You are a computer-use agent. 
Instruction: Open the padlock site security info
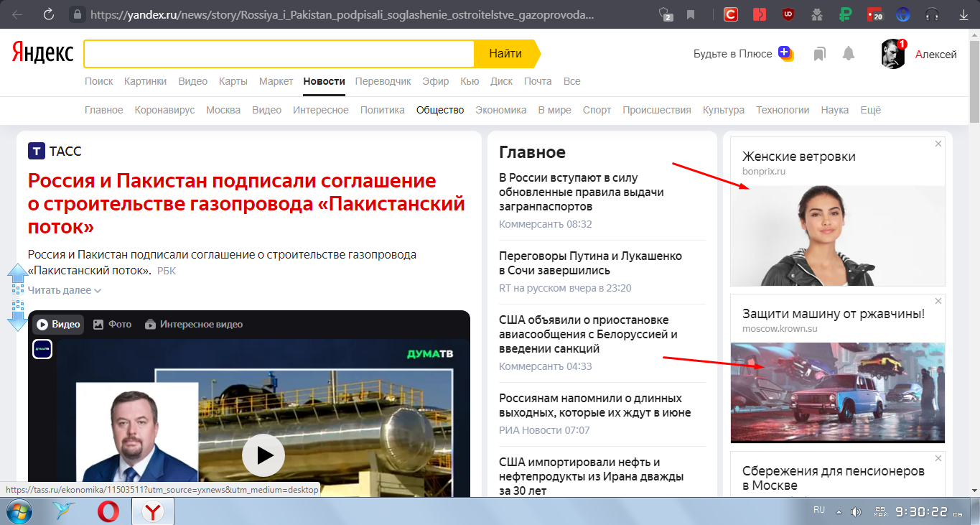77,14
